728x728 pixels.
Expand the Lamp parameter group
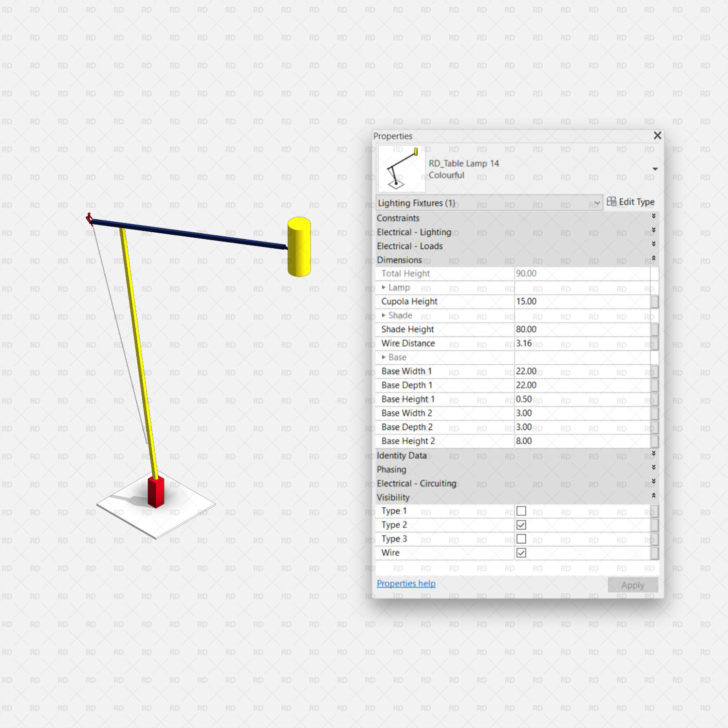click(384, 287)
